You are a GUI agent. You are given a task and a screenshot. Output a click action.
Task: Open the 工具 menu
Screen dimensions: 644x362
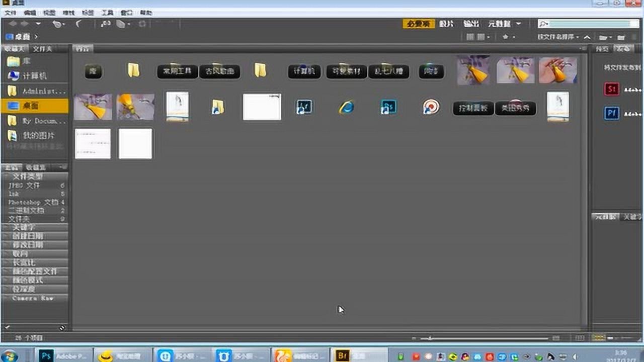click(107, 13)
